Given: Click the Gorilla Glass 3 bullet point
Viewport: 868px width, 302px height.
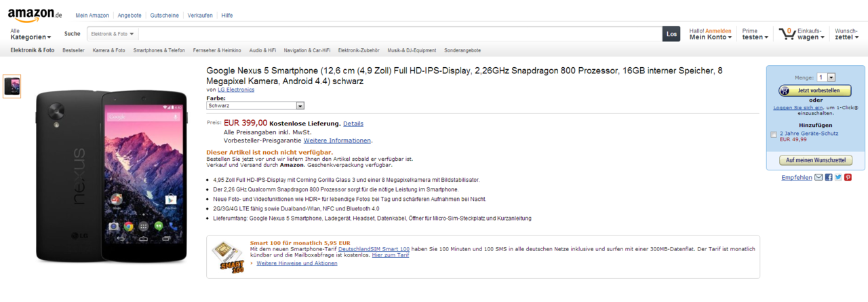Looking at the screenshot, I should click(346, 180).
